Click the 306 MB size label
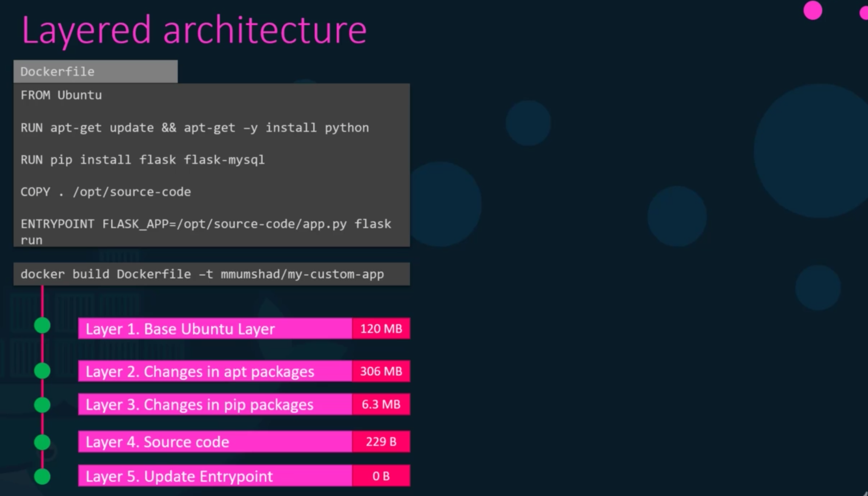868x496 pixels. 381,371
